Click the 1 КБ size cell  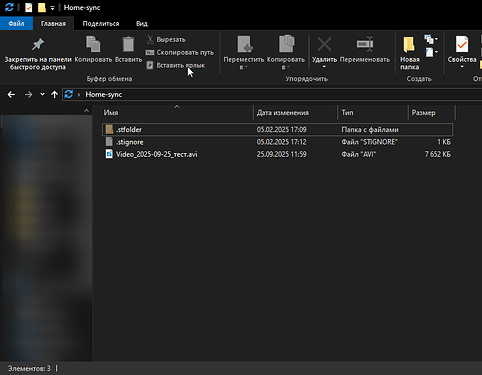coord(444,142)
